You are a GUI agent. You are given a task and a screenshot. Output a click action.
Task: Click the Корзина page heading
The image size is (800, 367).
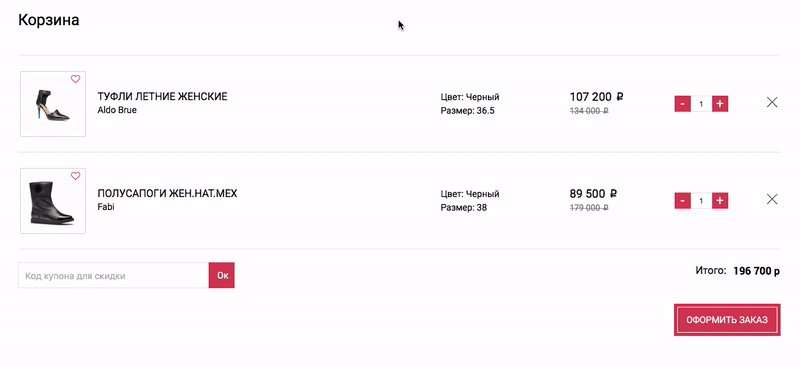[x=48, y=20]
